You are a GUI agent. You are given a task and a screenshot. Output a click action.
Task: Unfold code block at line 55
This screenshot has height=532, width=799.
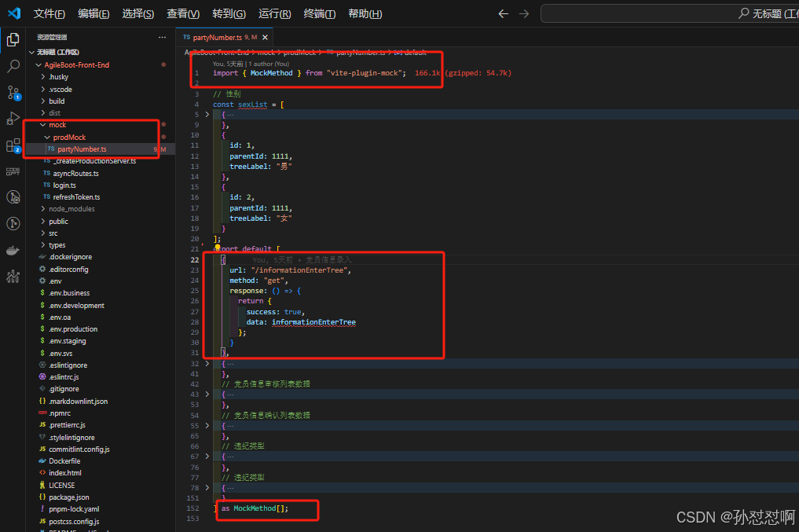[207, 425]
